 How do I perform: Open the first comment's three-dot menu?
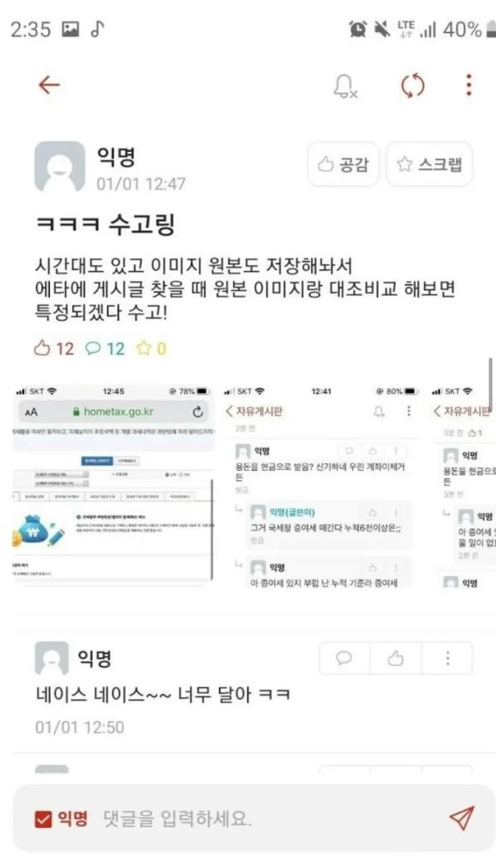(x=447, y=659)
